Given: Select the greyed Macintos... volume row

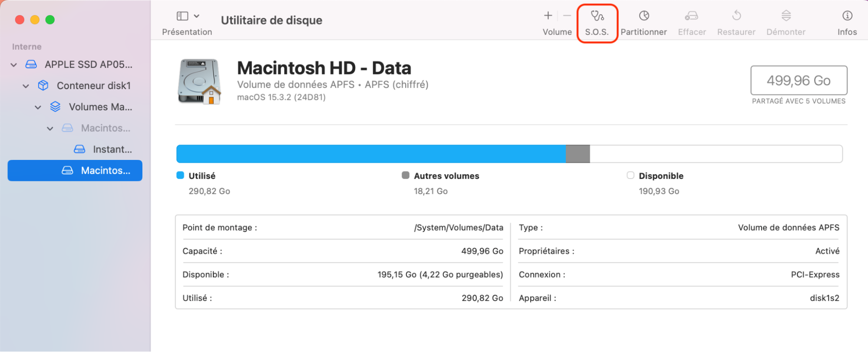Looking at the screenshot, I should pyautogui.click(x=75, y=128).
